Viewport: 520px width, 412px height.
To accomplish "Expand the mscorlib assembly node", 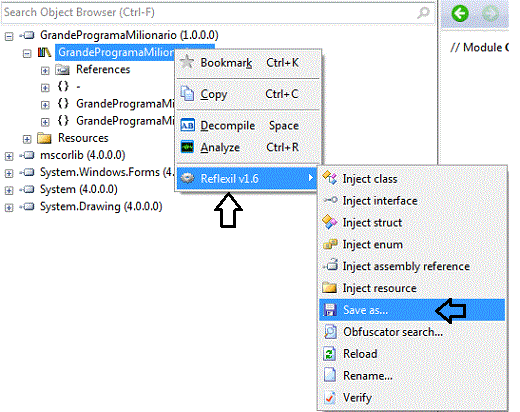I will [x=9, y=156].
